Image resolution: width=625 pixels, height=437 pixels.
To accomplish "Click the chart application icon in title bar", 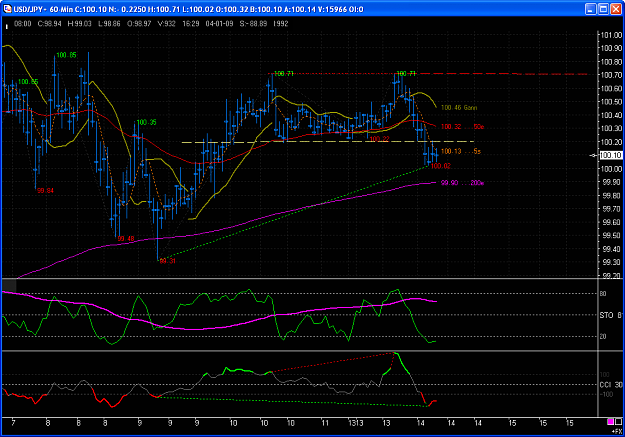I will 7,8.
